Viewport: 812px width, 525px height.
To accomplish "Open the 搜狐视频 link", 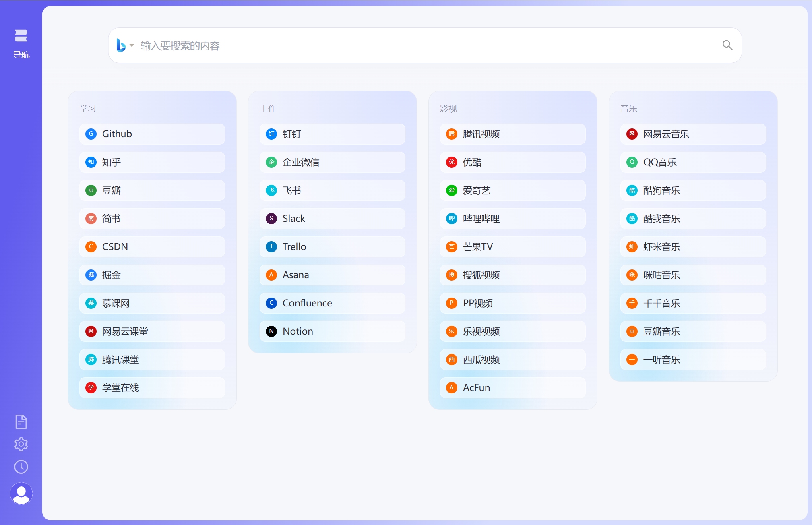I will click(x=513, y=275).
